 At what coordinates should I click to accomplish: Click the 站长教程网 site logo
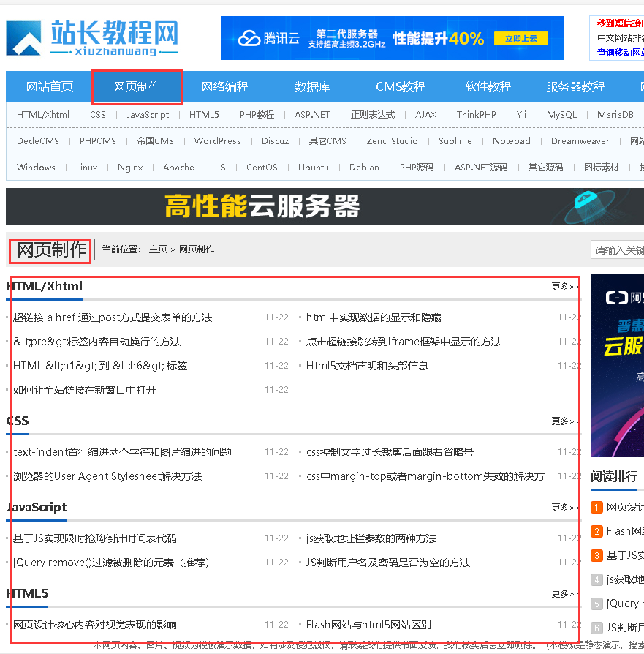tap(92, 38)
